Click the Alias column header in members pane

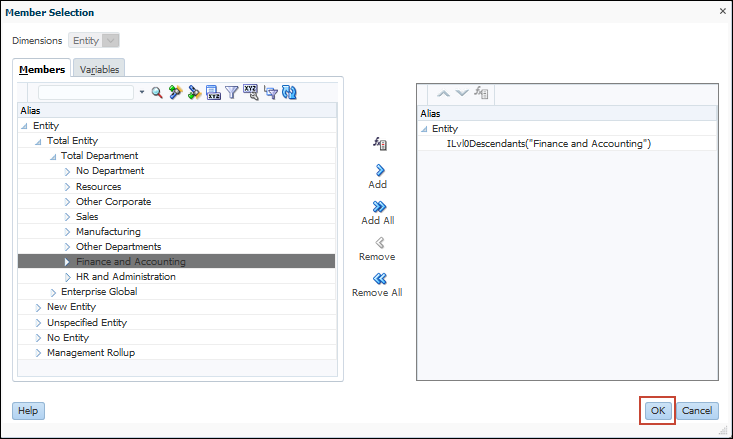pos(177,110)
